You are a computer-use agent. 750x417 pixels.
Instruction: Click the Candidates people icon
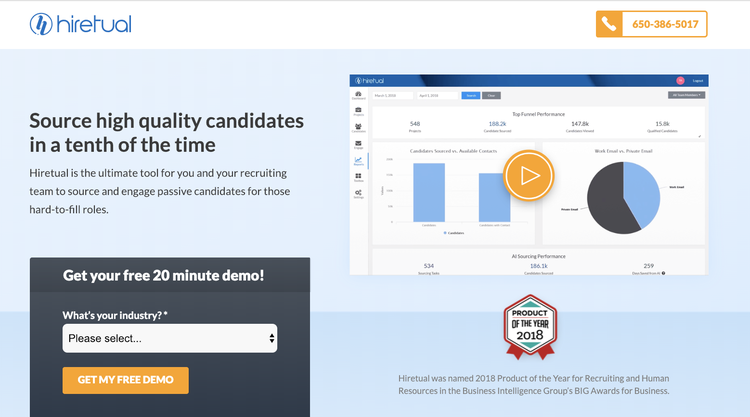tap(358, 128)
